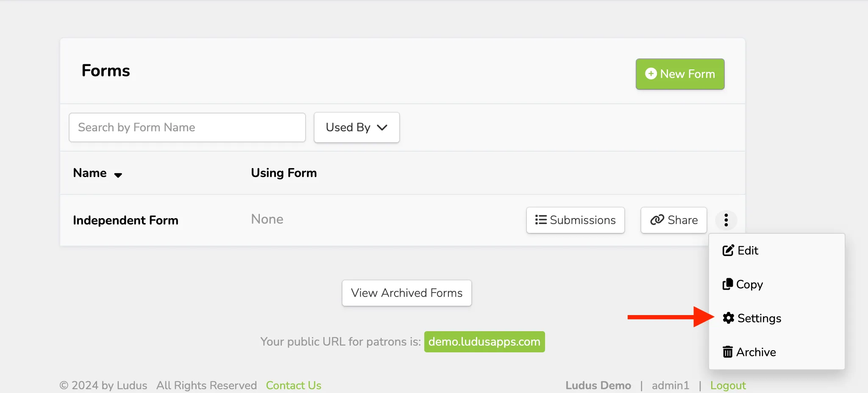Open the demo.ludusapps.com public URL
The height and width of the screenshot is (393, 868).
484,341
